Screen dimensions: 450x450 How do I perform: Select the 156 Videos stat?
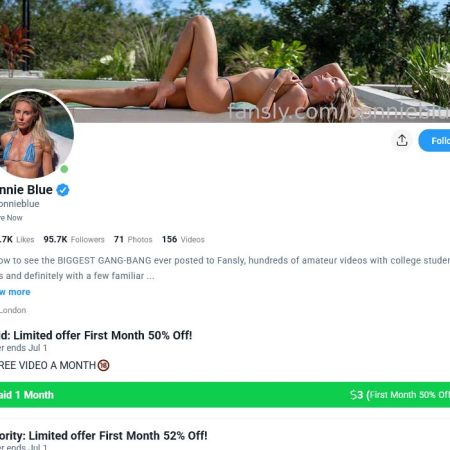tap(183, 239)
